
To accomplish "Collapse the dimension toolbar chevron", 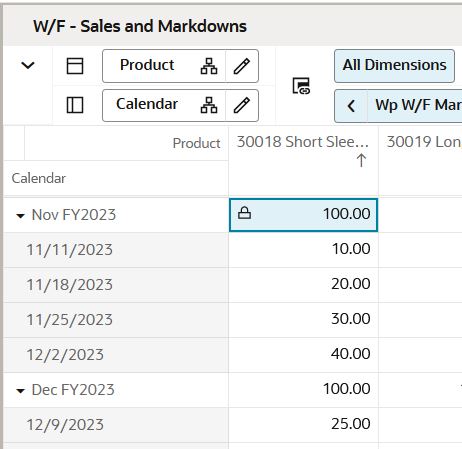I will [28, 65].
